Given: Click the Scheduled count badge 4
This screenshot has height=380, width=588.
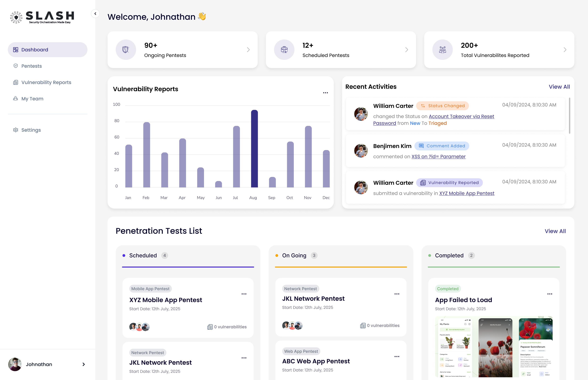Looking at the screenshot, I should pyautogui.click(x=165, y=255).
